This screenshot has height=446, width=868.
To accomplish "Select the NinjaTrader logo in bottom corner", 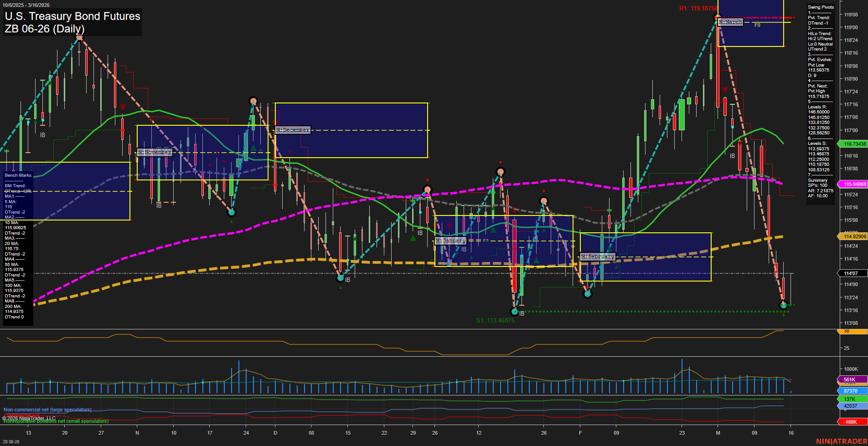I will coord(841,441).
